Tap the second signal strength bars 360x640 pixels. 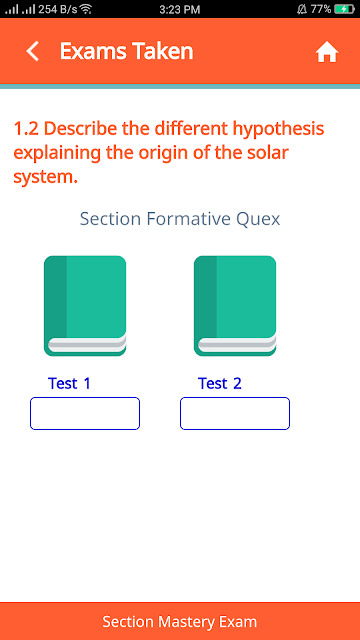tap(29, 9)
